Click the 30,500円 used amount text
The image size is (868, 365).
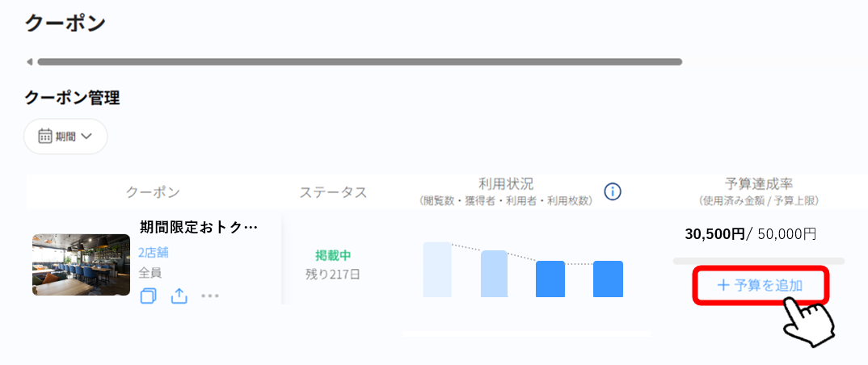tap(714, 234)
